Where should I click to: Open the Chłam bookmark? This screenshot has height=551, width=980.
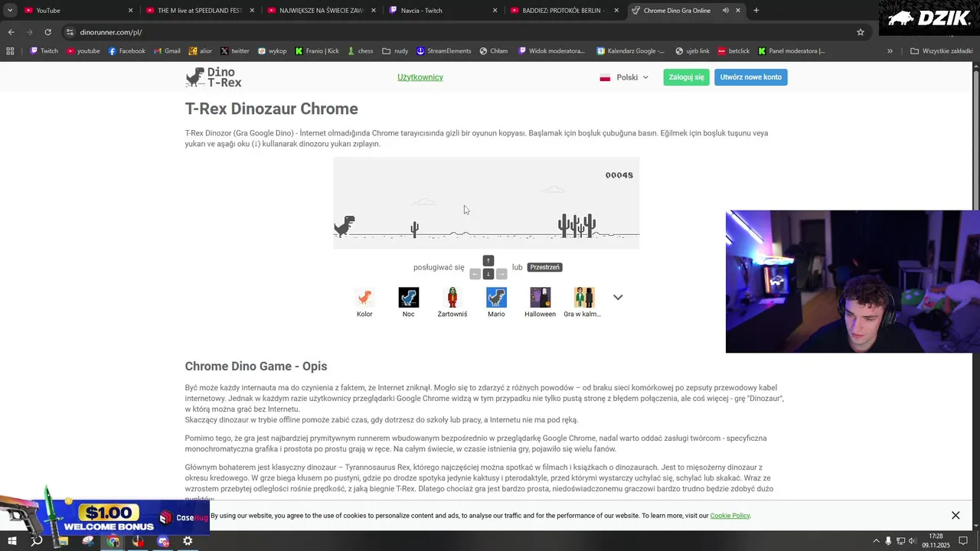point(494,51)
